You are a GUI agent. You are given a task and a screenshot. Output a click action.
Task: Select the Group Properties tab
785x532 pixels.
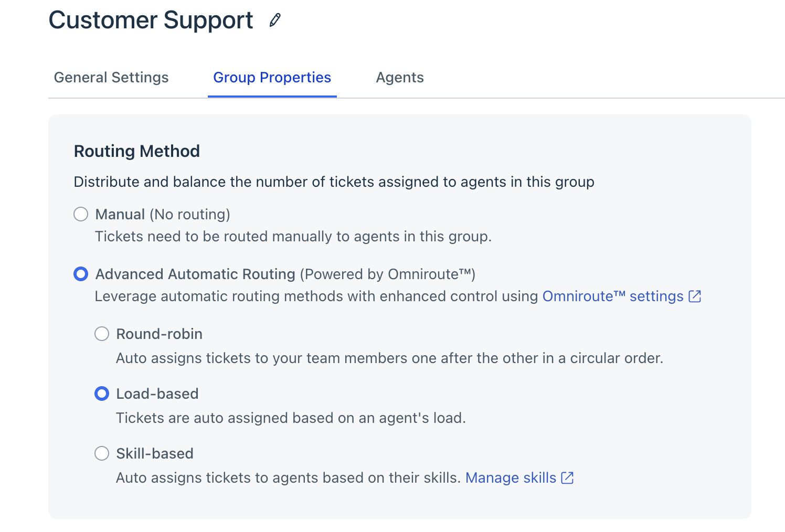click(272, 78)
